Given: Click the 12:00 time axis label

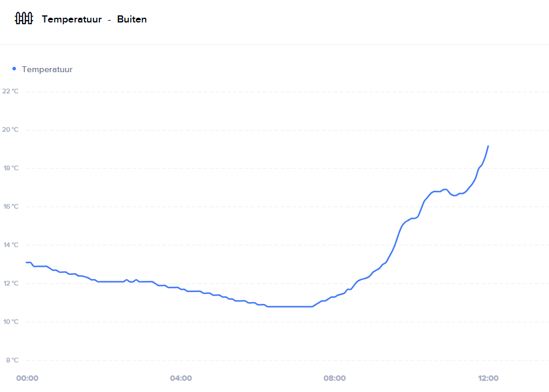Looking at the screenshot, I should [x=488, y=378].
